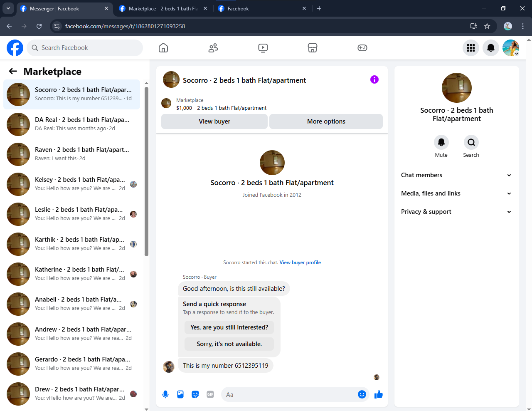The height and width of the screenshot is (411, 532).
Task: Open the Socorro conversation in the list
Action: tap(71, 94)
